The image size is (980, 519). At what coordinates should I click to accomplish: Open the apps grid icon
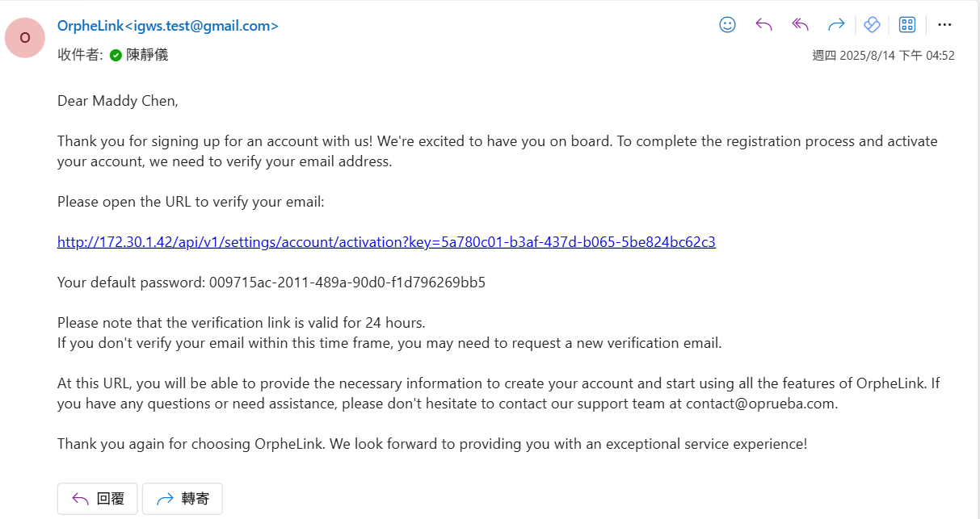point(907,25)
